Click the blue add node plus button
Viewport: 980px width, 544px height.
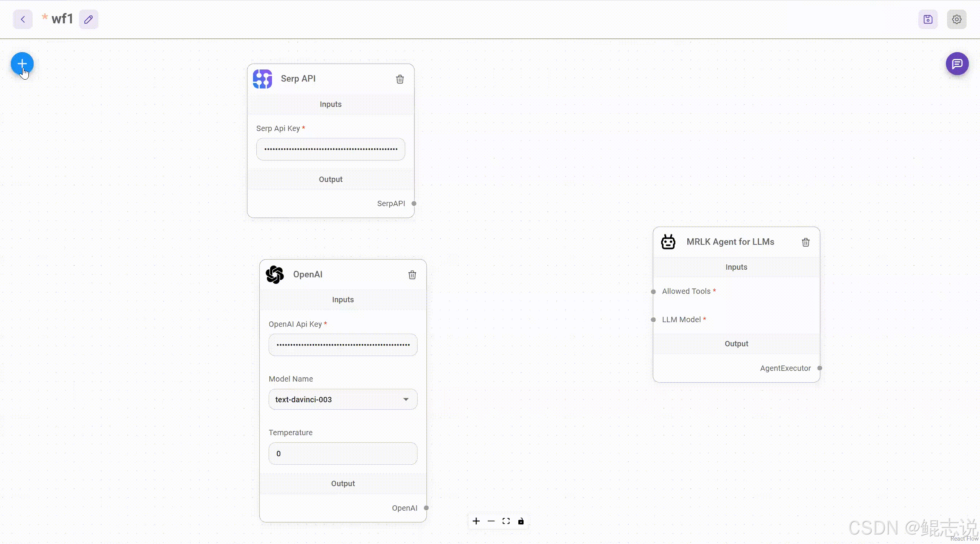(22, 64)
